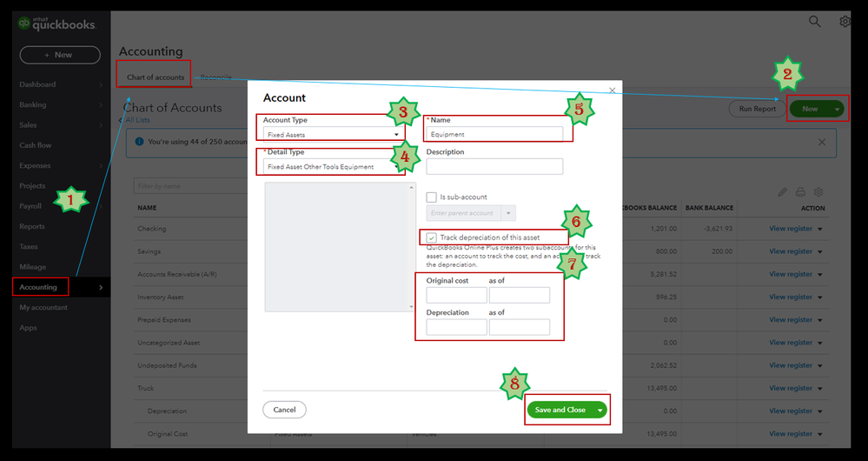Open Cash flow in sidebar
Image resolution: width=868 pixels, height=461 pixels.
click(36, 145)
